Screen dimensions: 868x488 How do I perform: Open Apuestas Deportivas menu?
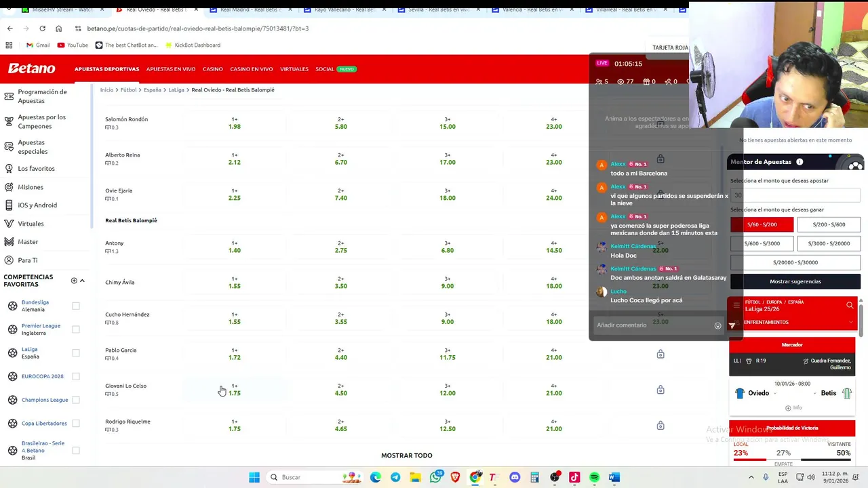click(x=106, y=69)
